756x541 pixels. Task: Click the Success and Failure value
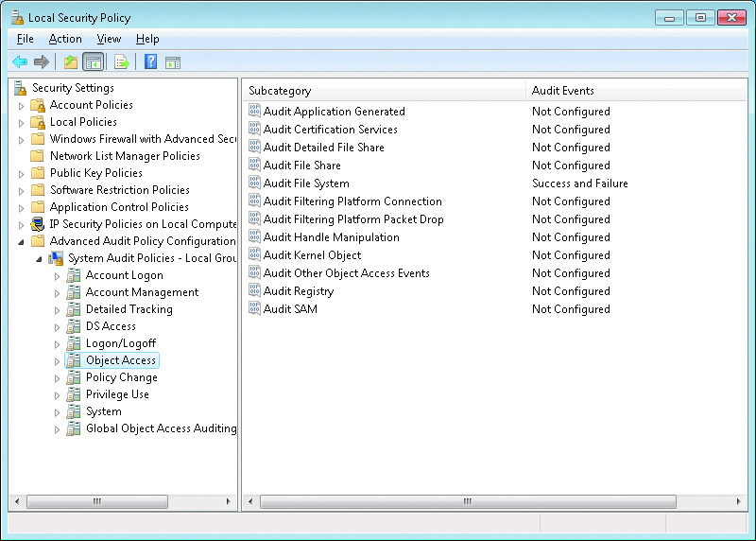pyautogui.click(x=579, y=183)
